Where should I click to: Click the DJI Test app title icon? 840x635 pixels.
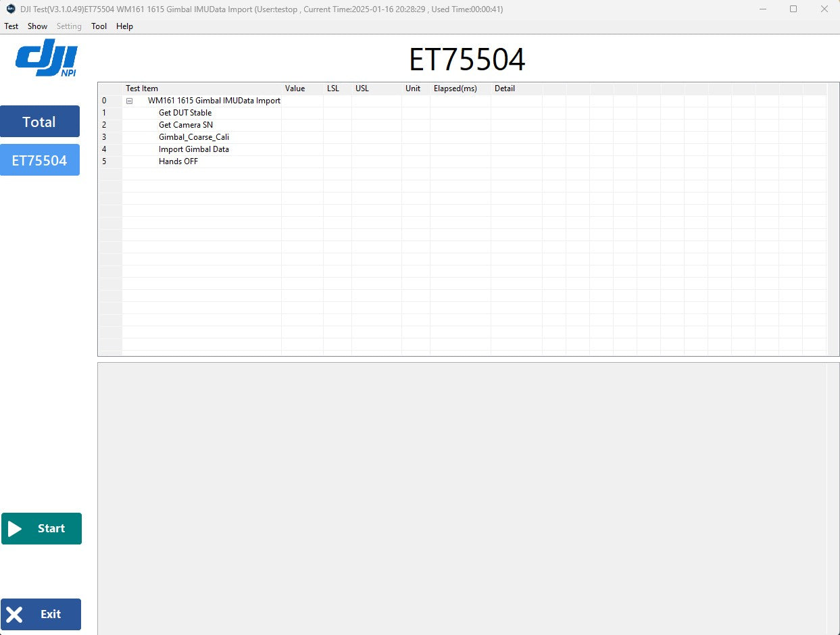(x=10, y=9)
